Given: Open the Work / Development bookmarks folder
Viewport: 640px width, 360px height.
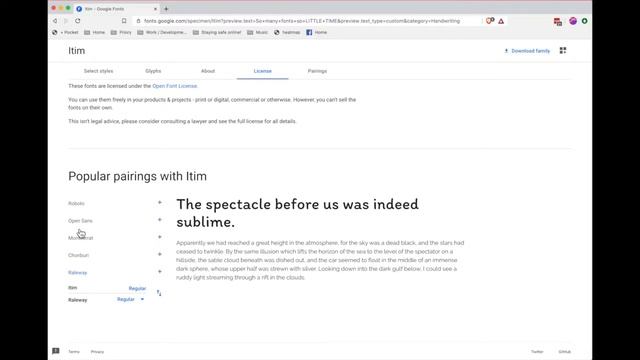Looking at the screenshot, I should tap(162, 32).
